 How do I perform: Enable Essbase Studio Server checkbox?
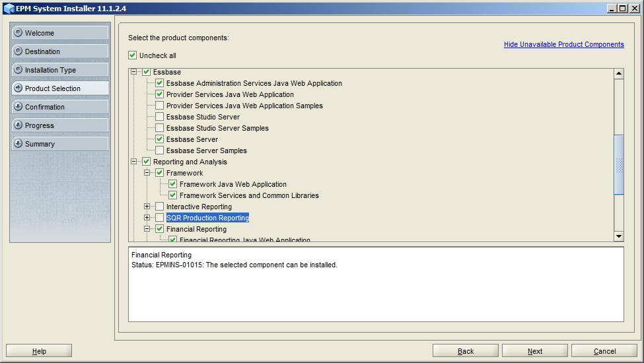click(x=159, y=116)
